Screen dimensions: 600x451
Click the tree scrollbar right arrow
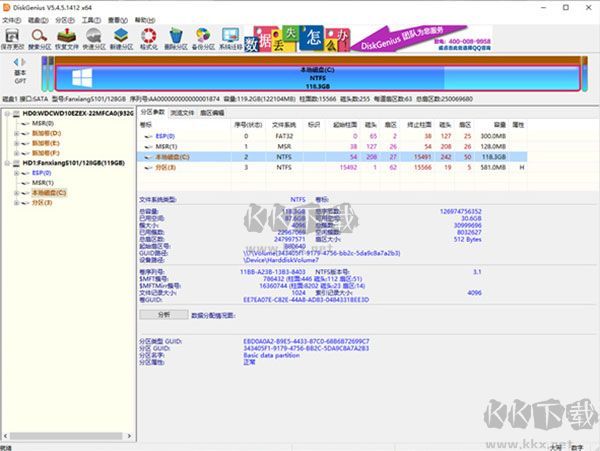(129, 436)
